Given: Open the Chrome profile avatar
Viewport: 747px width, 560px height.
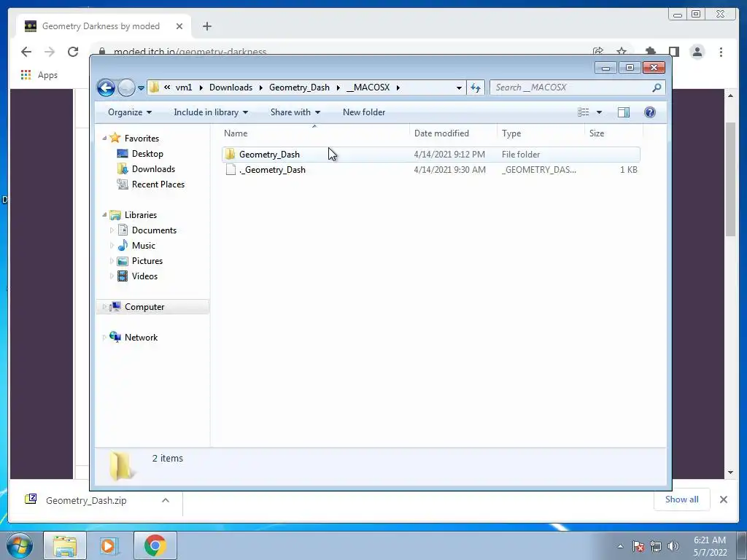Looking at the screenshot, I should [697, 52].
